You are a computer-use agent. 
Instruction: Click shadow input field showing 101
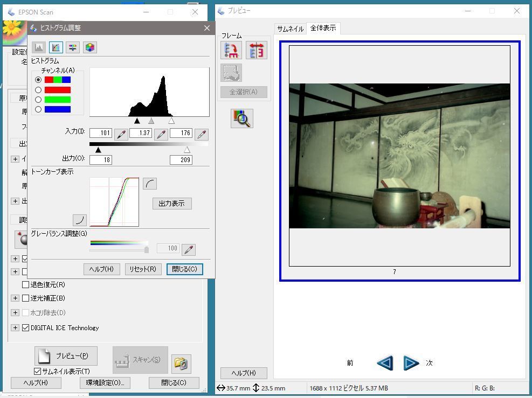(x=101, y=133)
